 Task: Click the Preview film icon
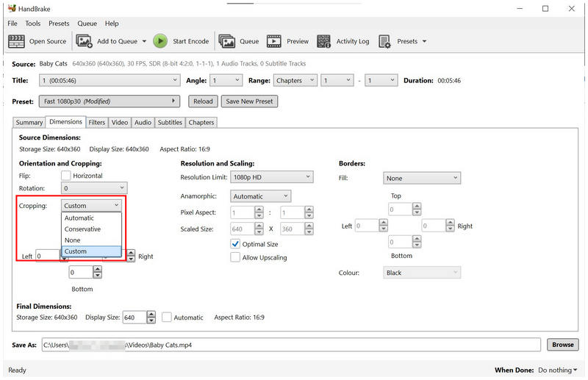(274, 41)
